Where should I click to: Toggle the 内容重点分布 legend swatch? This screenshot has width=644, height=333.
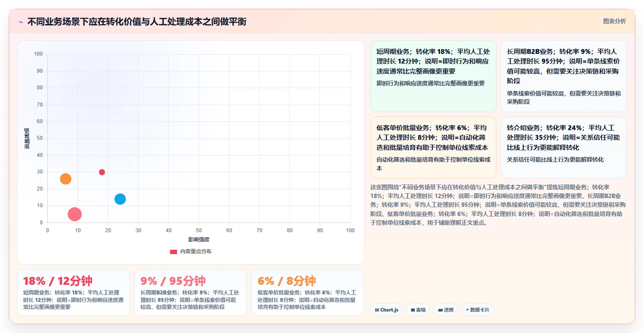pos(173,252)
